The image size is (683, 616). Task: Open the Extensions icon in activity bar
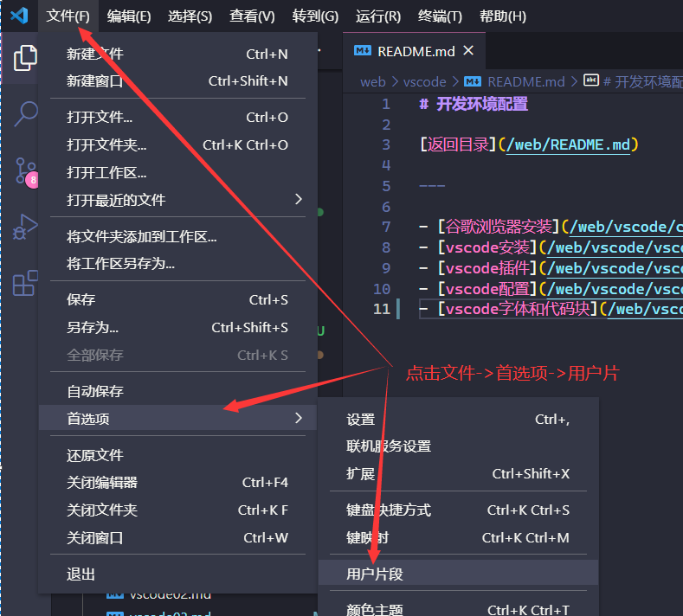coord(25,283)
